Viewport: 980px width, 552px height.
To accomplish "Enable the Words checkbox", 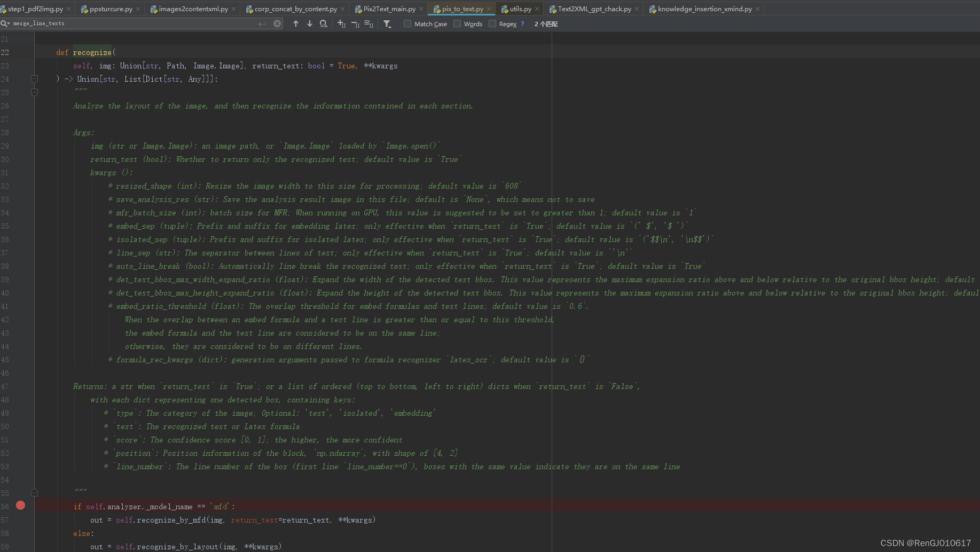I will click(457, 24).
